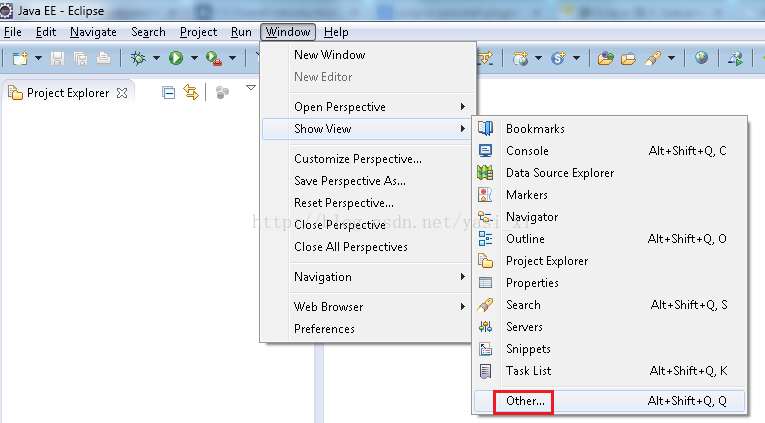Screen dimensions: 765x423
Task: Click the Search flashlight toolbar icon
Action: (653, 59)
